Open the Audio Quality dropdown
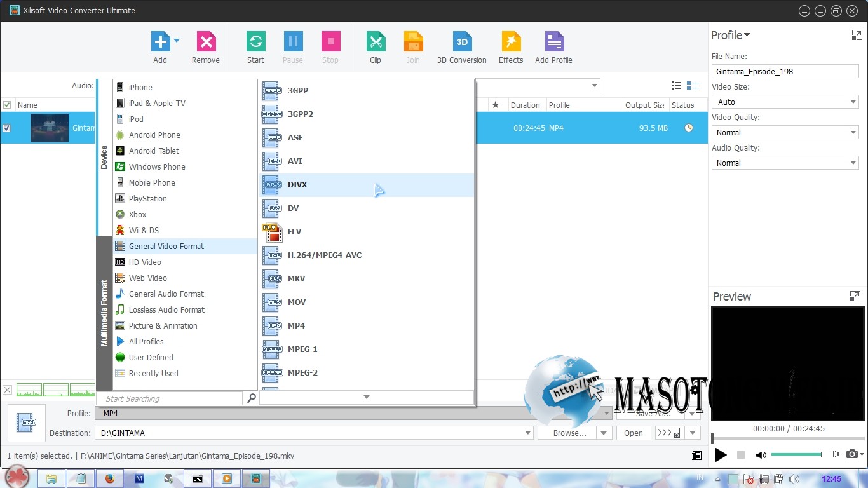 (x=785, y=163)
